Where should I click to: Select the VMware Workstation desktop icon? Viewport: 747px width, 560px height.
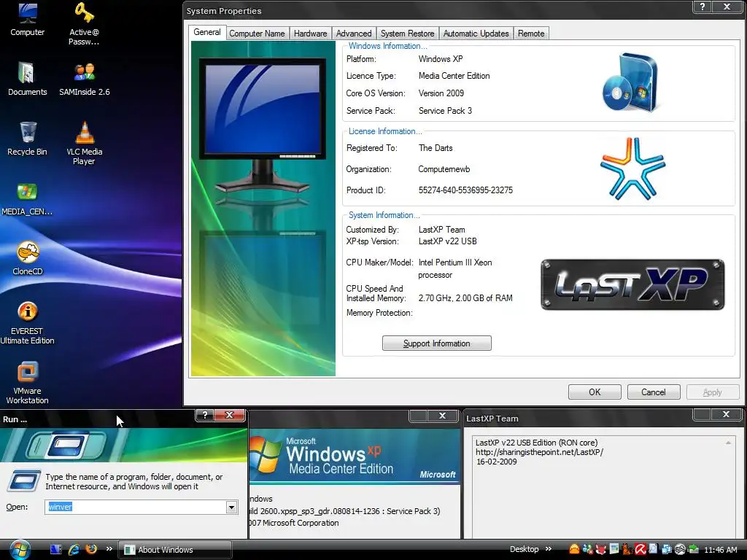[27, 383]
